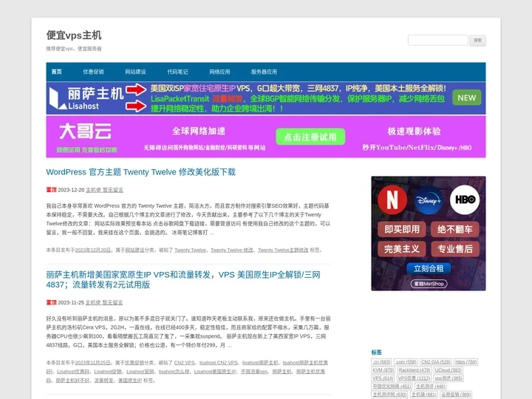The image size is (532, 399).
Task: Click the 绝不翻车 button in sidebar ad
Action: point(455,229)
